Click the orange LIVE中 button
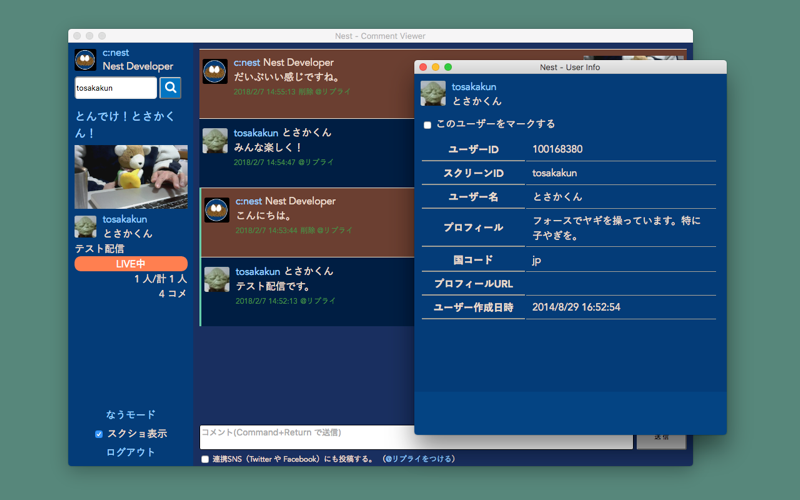This screenshot has width=800, height=500. click(x=131, y=264)
